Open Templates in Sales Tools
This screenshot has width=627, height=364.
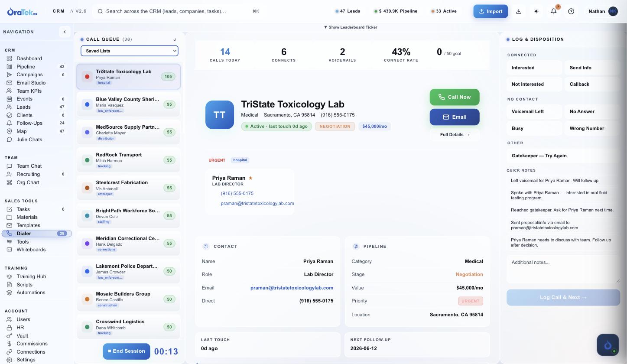(x=28, y=225)
